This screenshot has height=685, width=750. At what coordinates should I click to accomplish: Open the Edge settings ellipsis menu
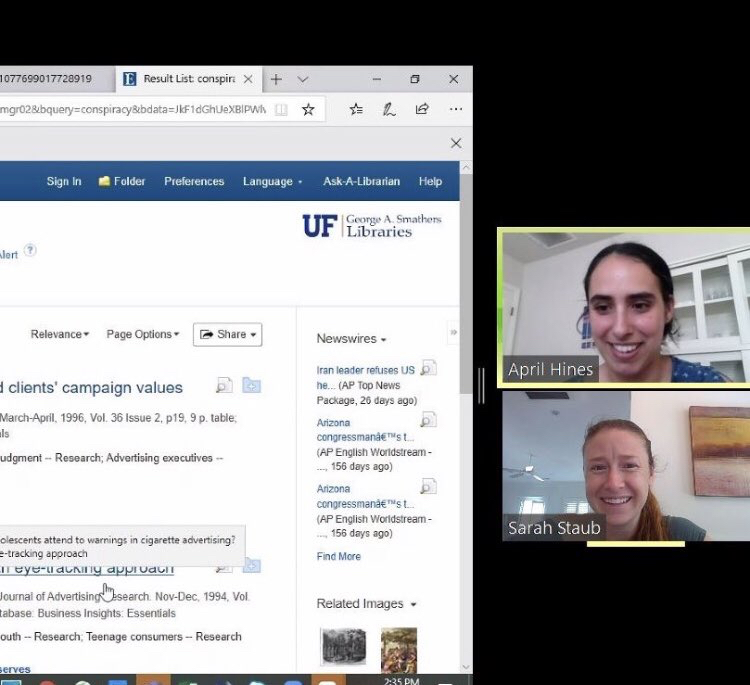coord(455,109)
